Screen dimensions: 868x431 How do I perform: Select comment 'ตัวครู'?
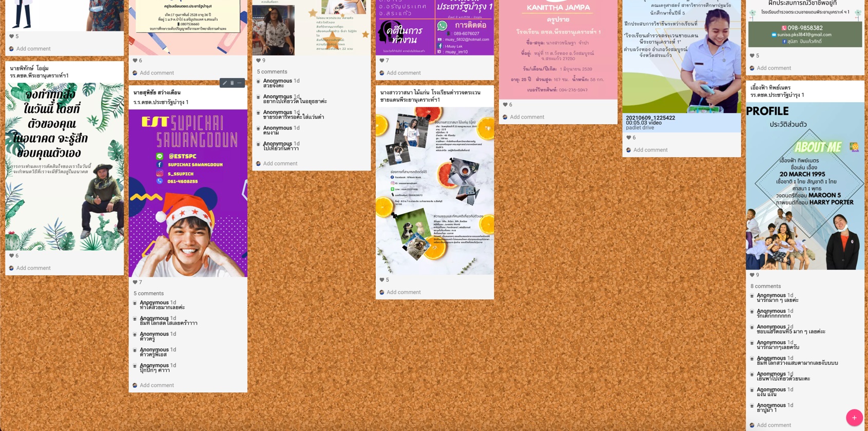(x=147, y=339)
